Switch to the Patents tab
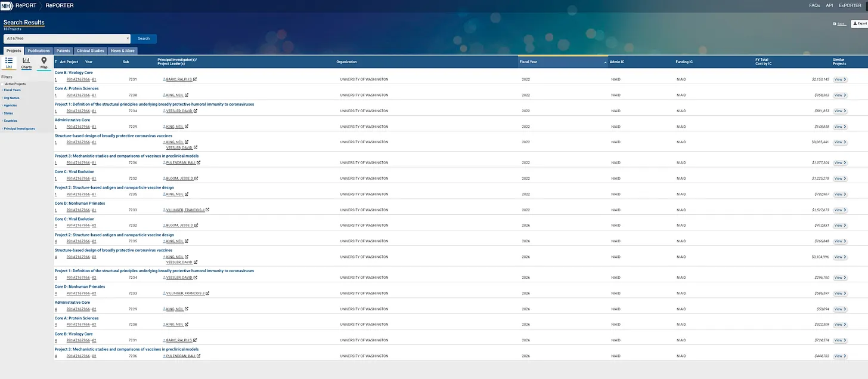 63,51
